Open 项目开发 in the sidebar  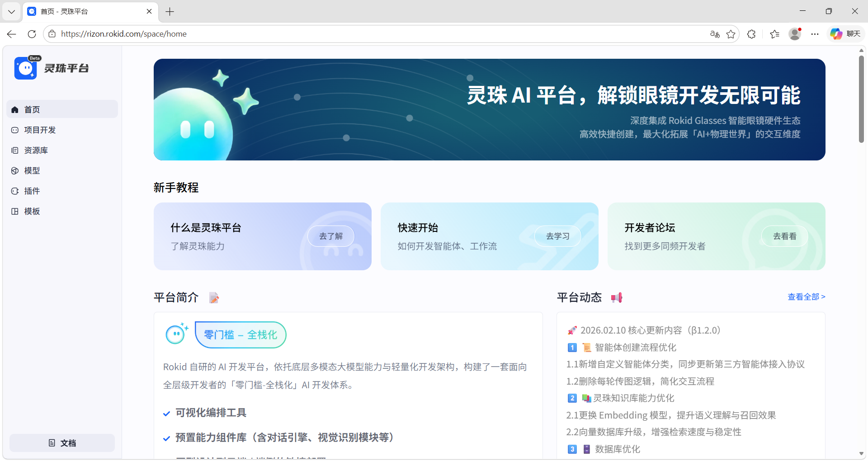coord(62,130)
